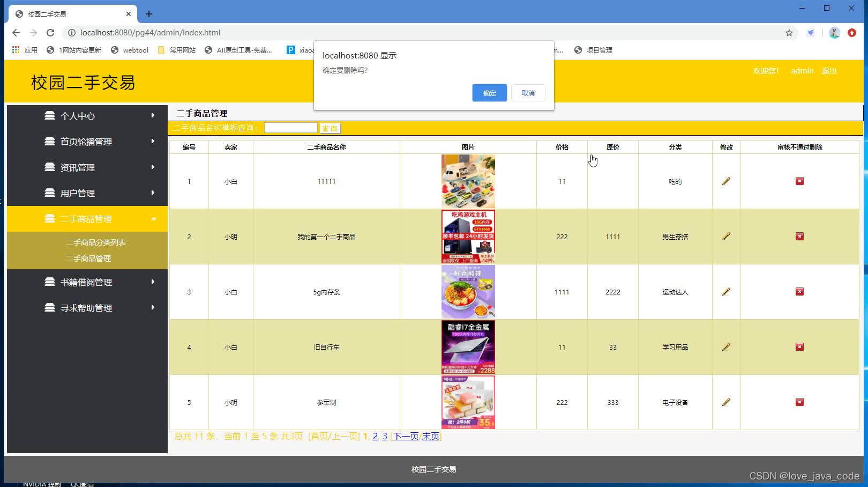Click the list icon beside 资讯管理

point(49,167)
